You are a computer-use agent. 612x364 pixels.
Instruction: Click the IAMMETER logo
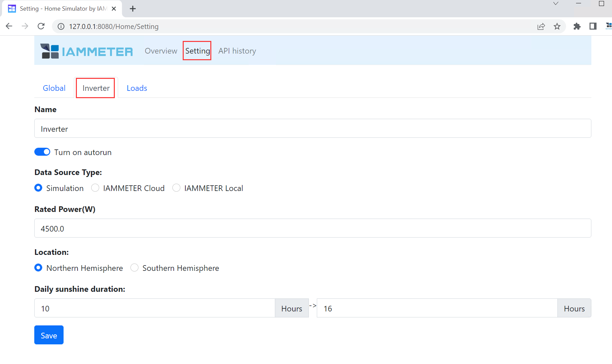[87, 51]
